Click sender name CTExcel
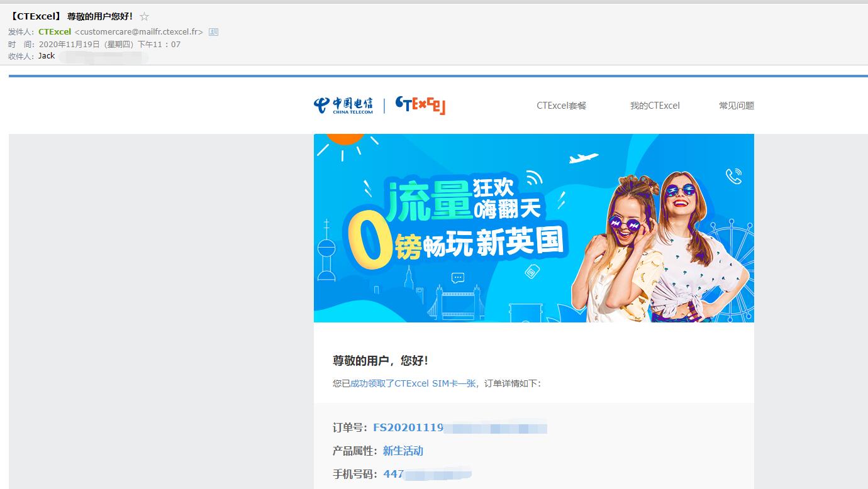The image size is (868, 489). tap(55, 31)
